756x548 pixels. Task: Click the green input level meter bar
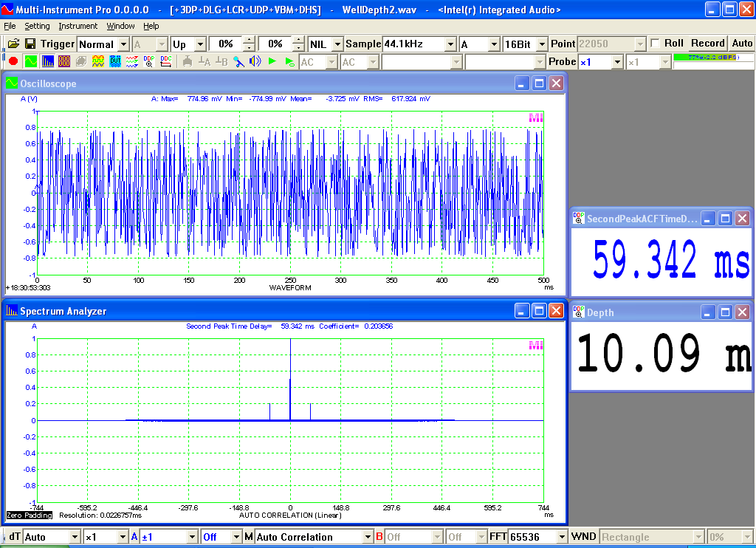click(x=713, y=58)
